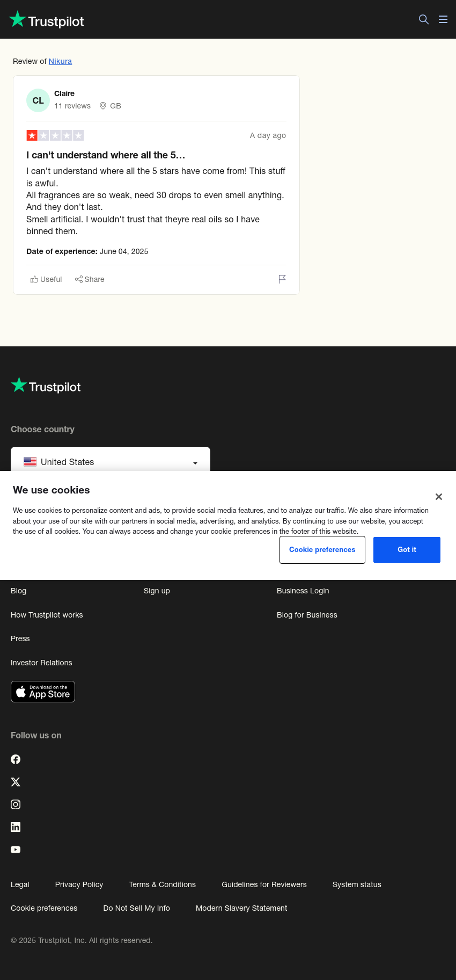Image resolution: width=456 pixels, height=980 pixels.
Task: Click the Trustpilot logo in the footer
Action: tap(46, 386)
